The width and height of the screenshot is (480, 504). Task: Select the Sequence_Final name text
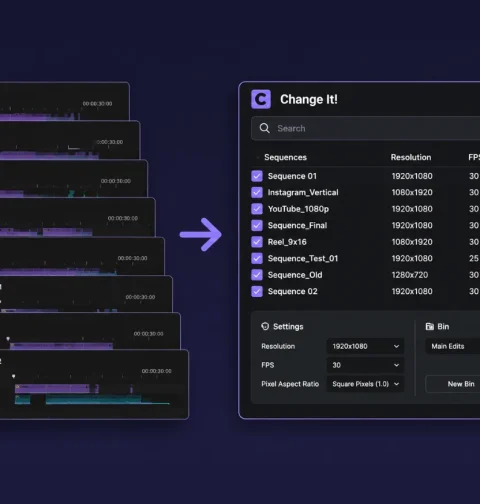(x=297, y=225)
